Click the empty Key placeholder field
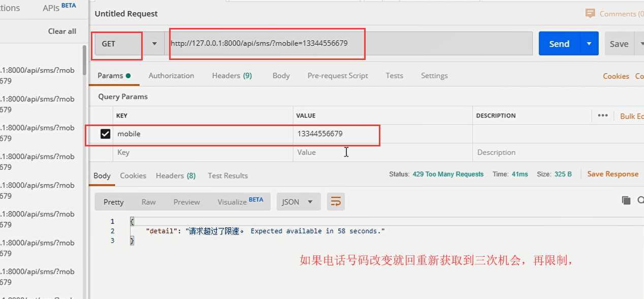644x299 pixels. click(203, 153)
